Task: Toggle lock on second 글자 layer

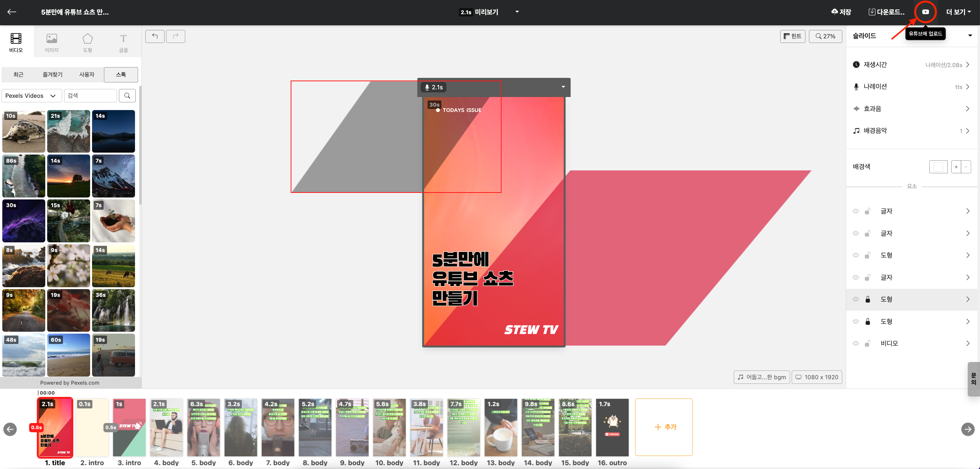Action: [x=868, y=233]
